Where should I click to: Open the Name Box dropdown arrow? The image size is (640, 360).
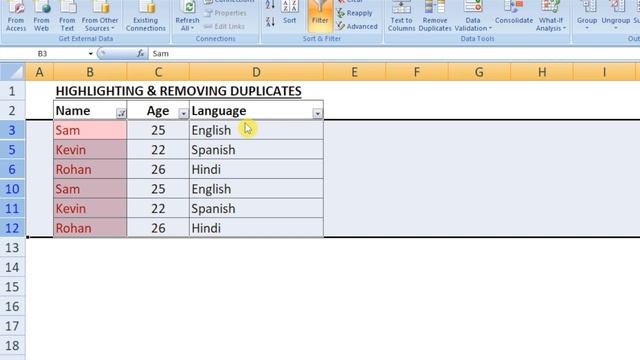[x=90, y=53]
